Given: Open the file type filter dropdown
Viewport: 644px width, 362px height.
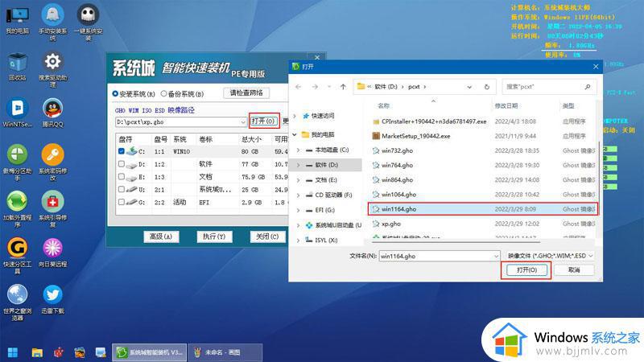Looking at the screenshot, I should click(x=591, y=256).
